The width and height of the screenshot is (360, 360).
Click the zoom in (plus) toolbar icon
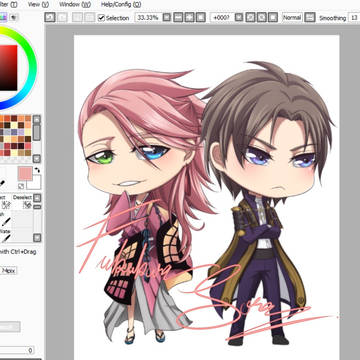189,17
